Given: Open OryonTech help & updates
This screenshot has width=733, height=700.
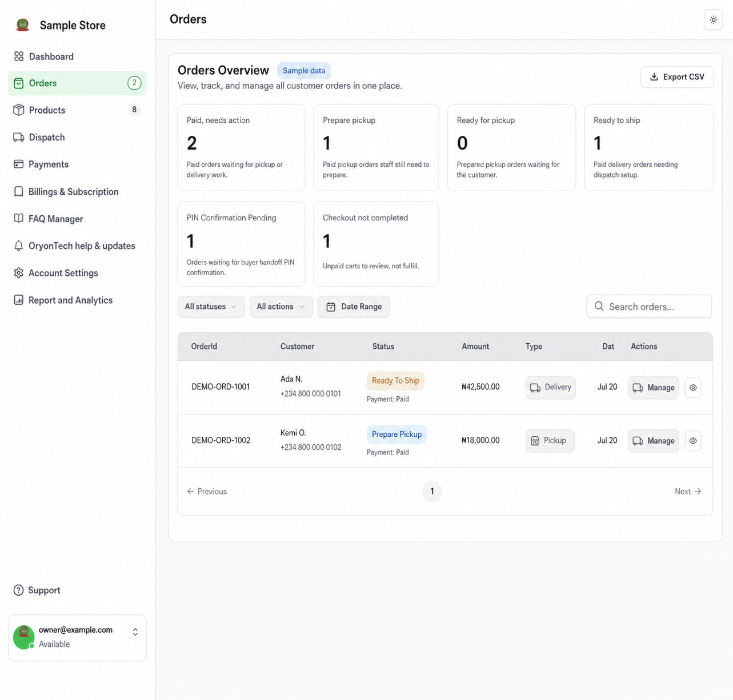Looking at the screenshot, I should pyautogui.click(x=77, y=246).
